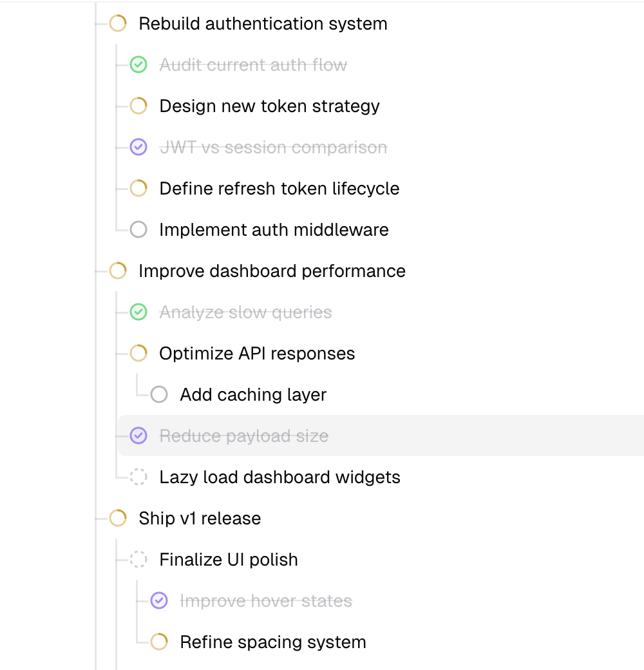This screenshot has width=644, height=670.
Task: Click the Finalize UI polish task label
Action: [x=229, y=559]
